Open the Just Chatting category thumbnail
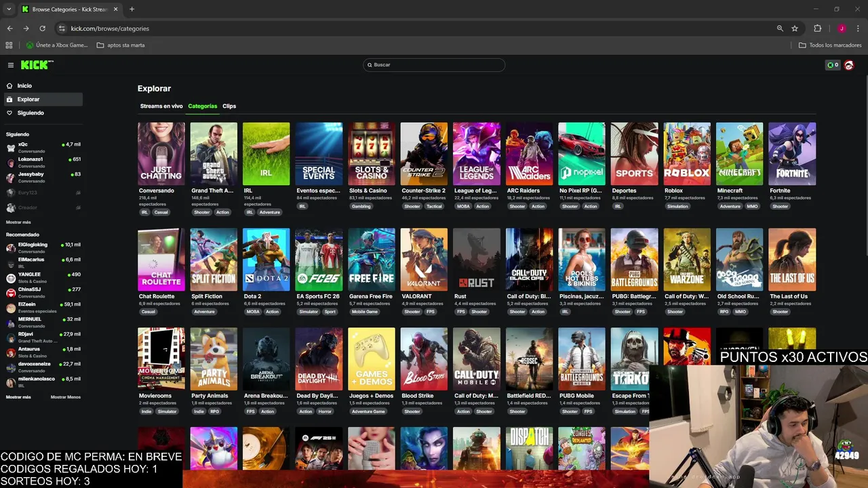 coord(161,154)
